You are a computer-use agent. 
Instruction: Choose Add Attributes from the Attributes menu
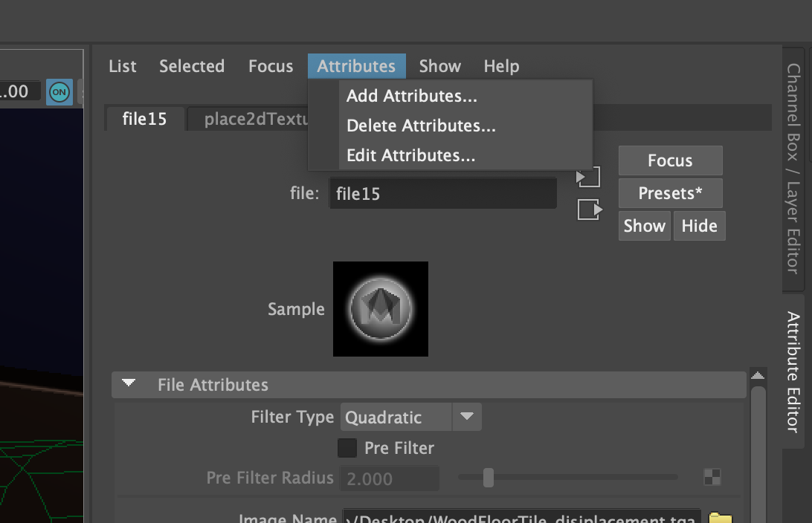[411, 96]
